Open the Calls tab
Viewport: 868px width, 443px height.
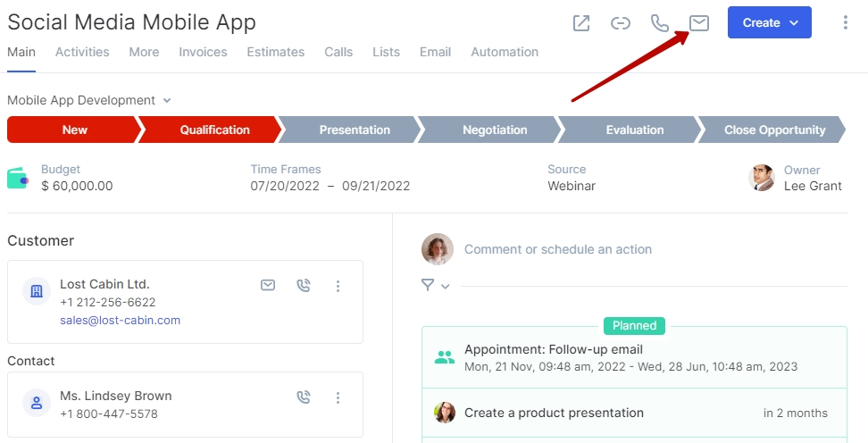click(x=338, y=52)
